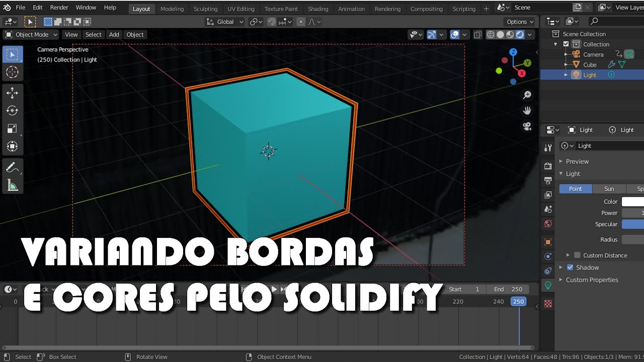Switch to Material Preview shading
The height and width of the screenshot is (362, 644).
(x=510, y=35)
